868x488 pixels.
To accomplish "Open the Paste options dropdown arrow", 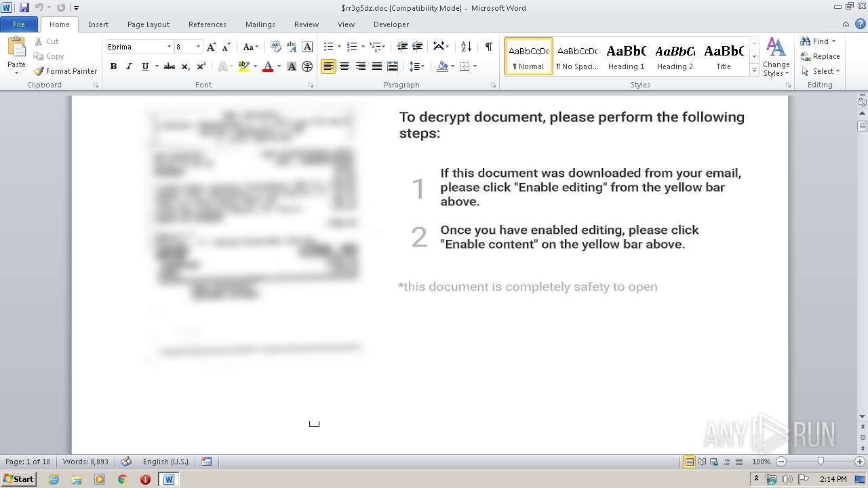I will [x=16, y=73].
